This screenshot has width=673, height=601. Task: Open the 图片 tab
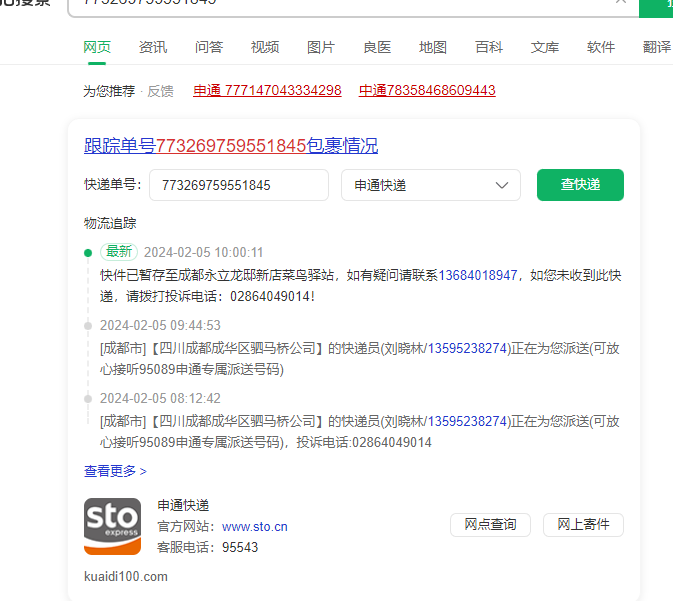[321, 47]
